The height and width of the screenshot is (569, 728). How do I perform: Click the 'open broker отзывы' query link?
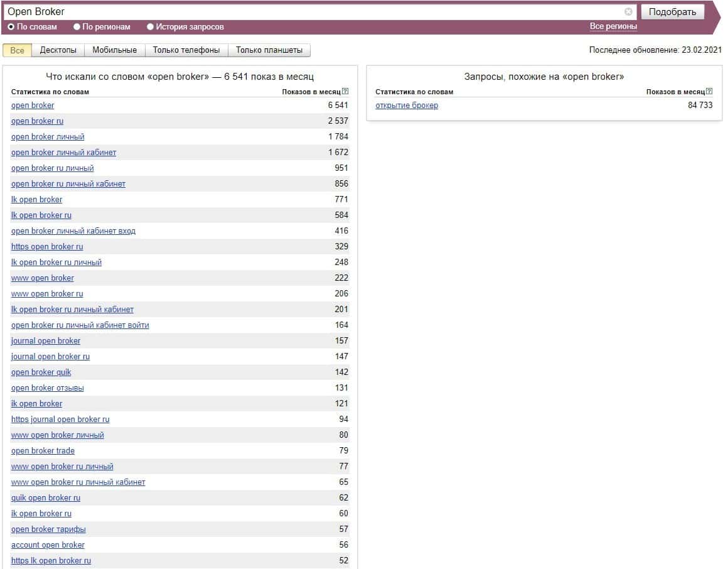pos(47,388)
